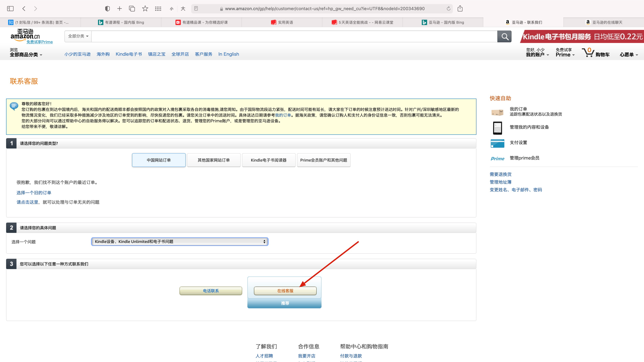This screenshot has height=362, width=644.
Task: Open the tab overview icon
Action: (x=132, y=9)
